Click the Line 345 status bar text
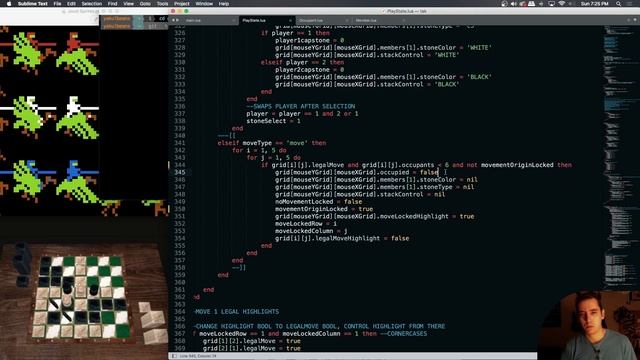Screen dimensions: 640x360 [198, 356]
